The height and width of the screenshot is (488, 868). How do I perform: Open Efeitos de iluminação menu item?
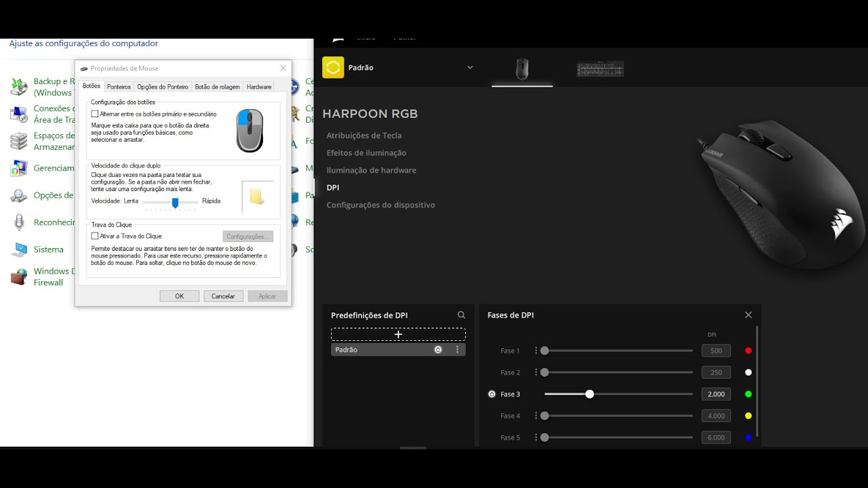coord(366,152)
